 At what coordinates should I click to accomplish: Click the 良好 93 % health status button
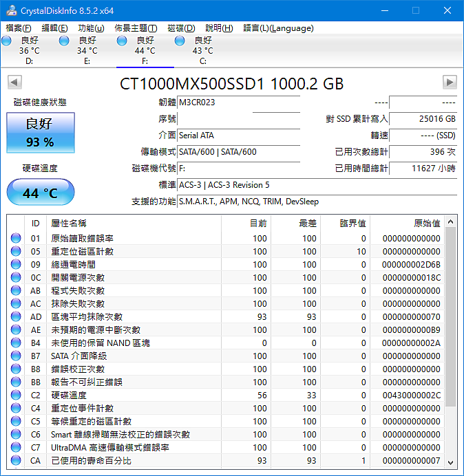click(x=41, y=133)
